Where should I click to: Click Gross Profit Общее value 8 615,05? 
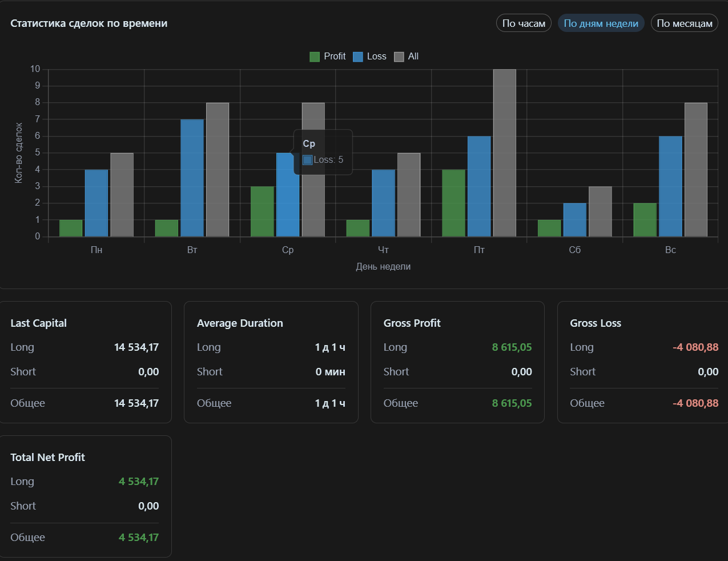click(x=512, y=403)
